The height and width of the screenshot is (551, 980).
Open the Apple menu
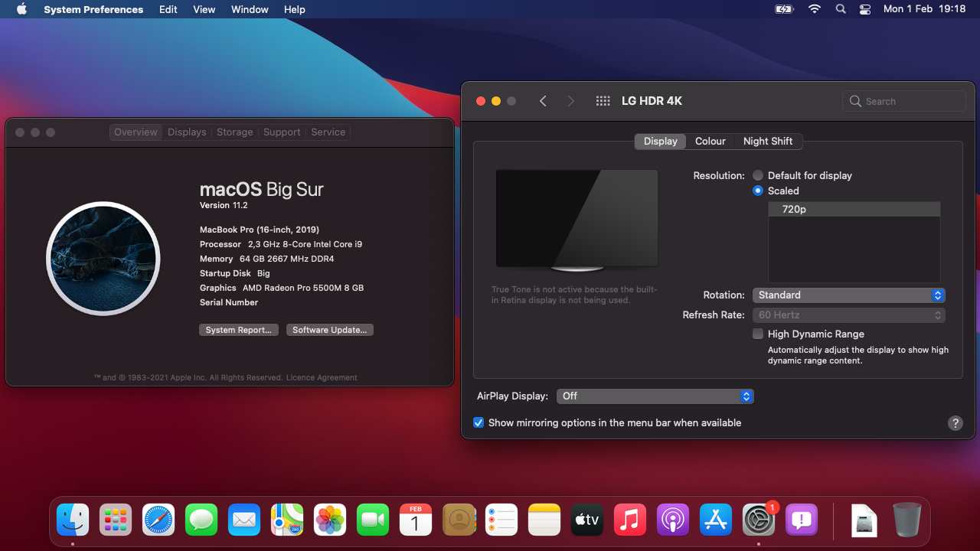21,9
